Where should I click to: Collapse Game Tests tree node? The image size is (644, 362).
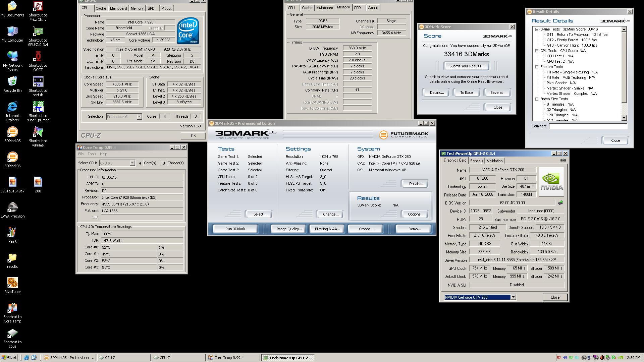pyautogui.click(x=537, y=29)
